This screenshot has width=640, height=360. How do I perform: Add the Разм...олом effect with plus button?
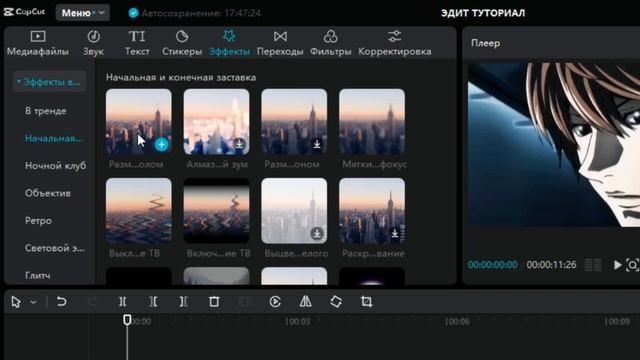tap(162, 144)
